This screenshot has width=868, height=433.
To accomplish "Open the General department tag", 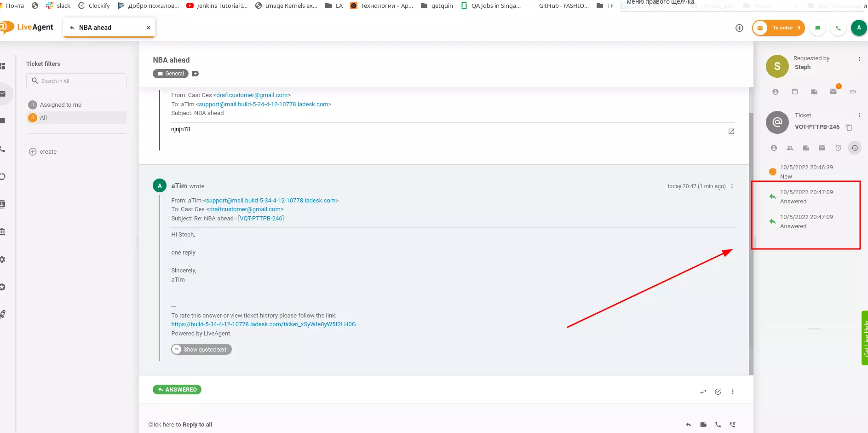I will (170, 73).
